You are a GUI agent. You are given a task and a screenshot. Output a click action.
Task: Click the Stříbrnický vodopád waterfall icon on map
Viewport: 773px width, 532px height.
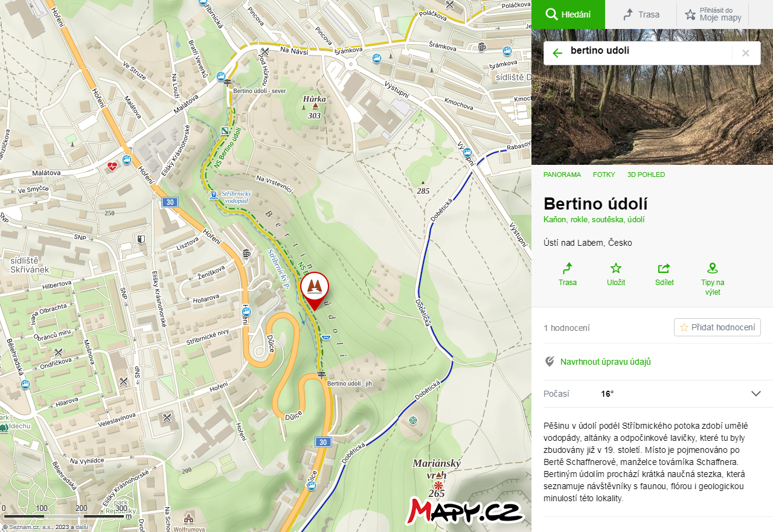coord(213,196)
